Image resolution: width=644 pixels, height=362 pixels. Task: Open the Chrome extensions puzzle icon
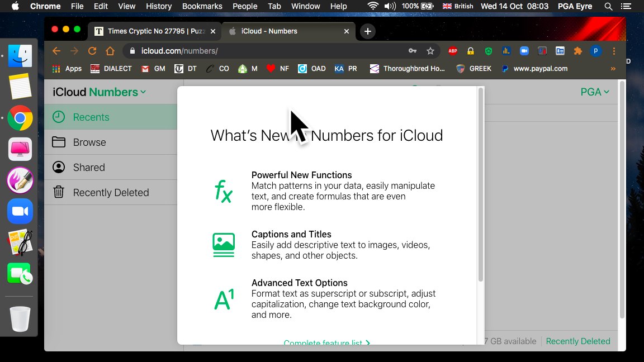[578, 51]
